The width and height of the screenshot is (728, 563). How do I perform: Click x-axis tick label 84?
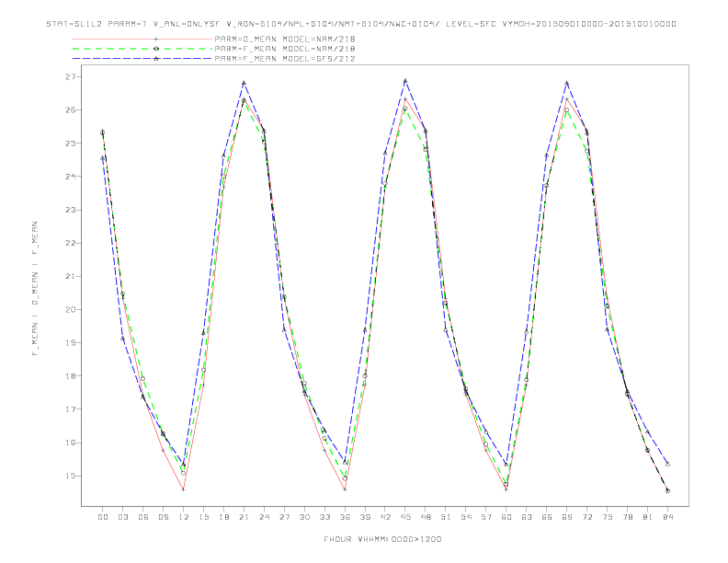[667, 517]
